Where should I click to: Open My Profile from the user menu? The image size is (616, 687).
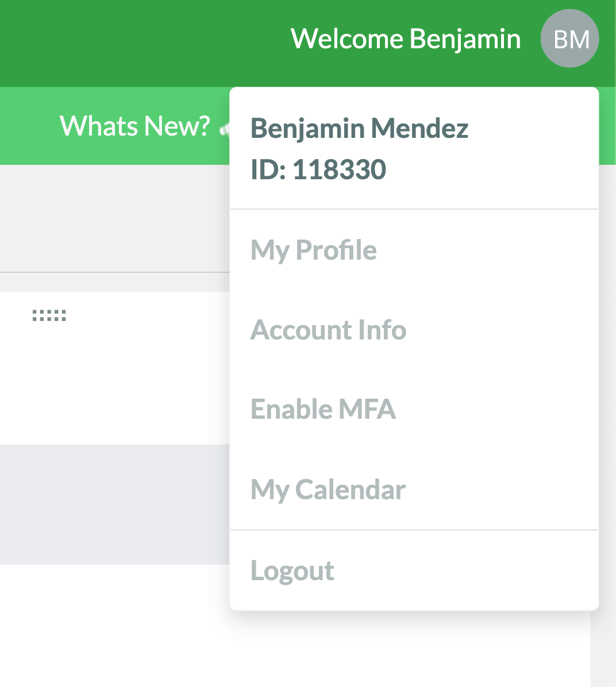pos(314,250)
